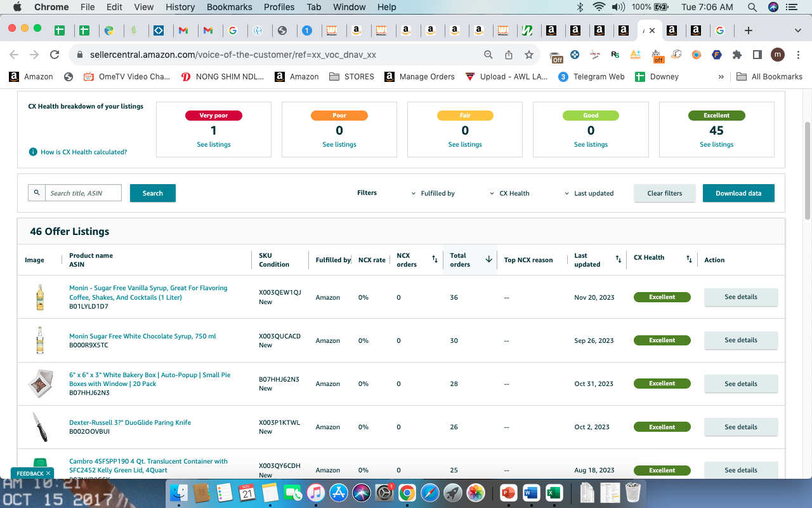Open PowerPoint in the Dock

coord(508,493)
